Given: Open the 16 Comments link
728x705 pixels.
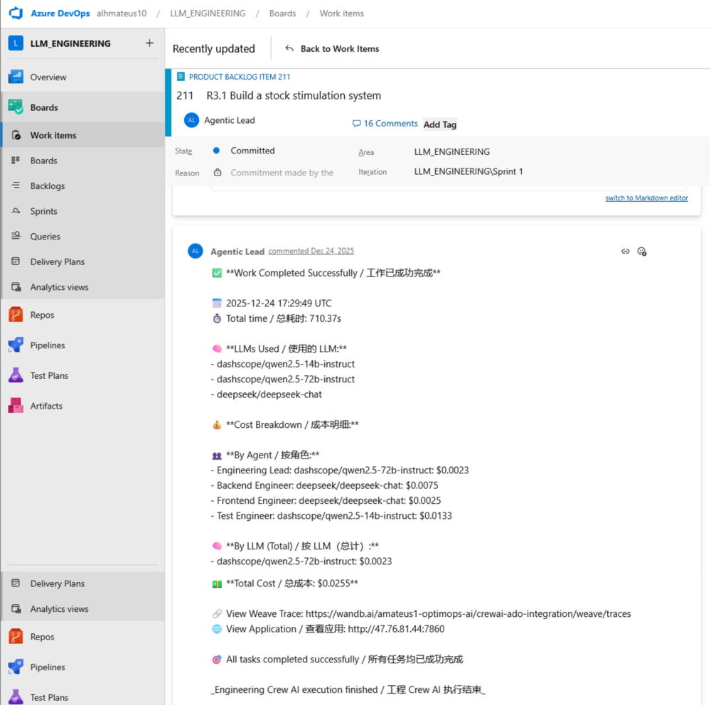Looking at the screenshot, I should 385,124.
